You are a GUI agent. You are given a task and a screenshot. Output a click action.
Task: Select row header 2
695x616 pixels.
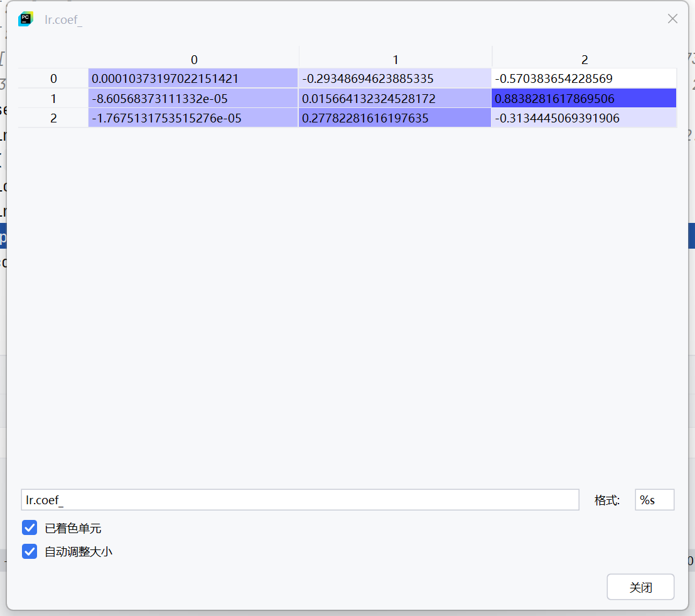point(53,118)
